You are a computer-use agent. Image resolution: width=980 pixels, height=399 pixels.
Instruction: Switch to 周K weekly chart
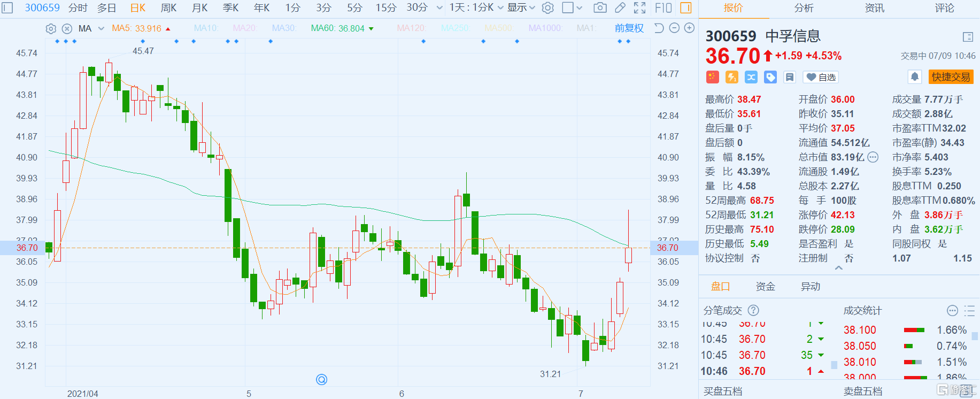169,7
